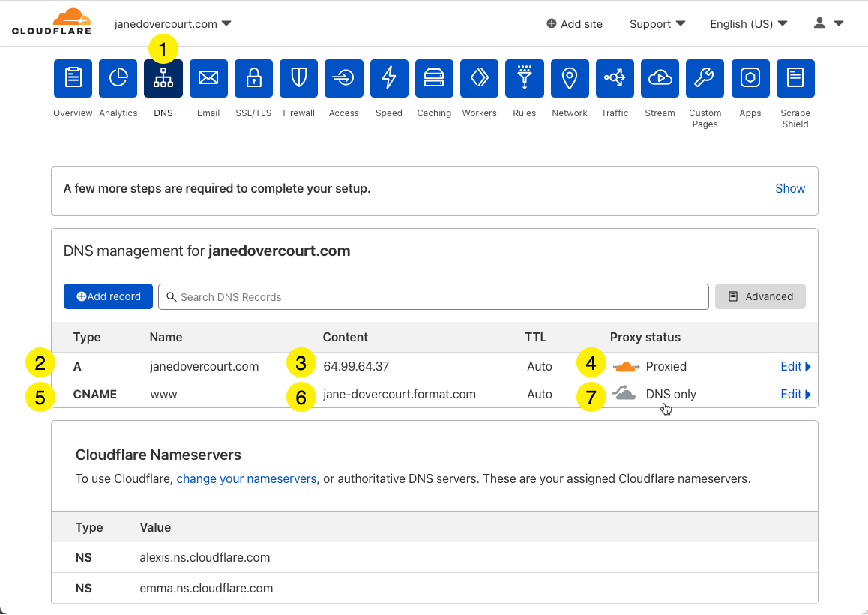The image size is (868, 615).
Task: Open the SSL/TLS padlock icon
Action: (x=253, y=78)
